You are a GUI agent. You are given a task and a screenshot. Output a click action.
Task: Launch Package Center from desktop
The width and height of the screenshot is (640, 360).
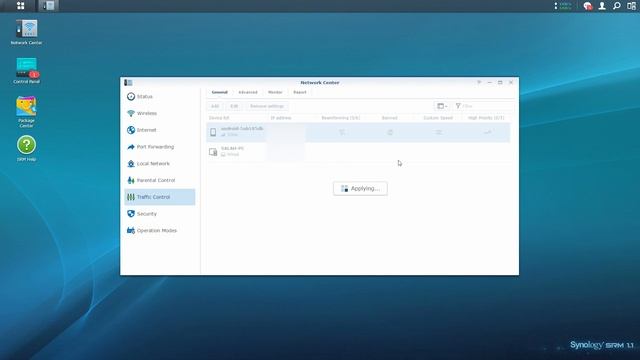[x=27, y=111]
